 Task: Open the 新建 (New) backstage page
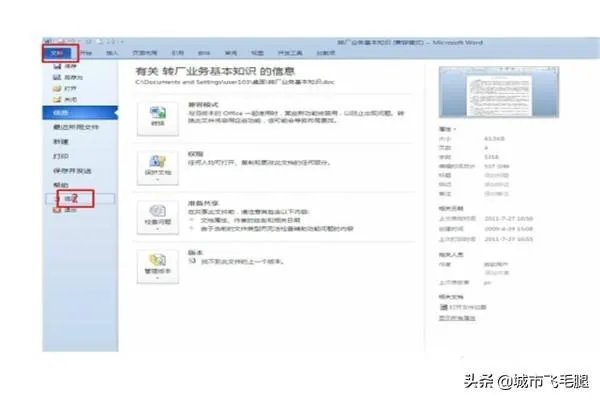60,142
